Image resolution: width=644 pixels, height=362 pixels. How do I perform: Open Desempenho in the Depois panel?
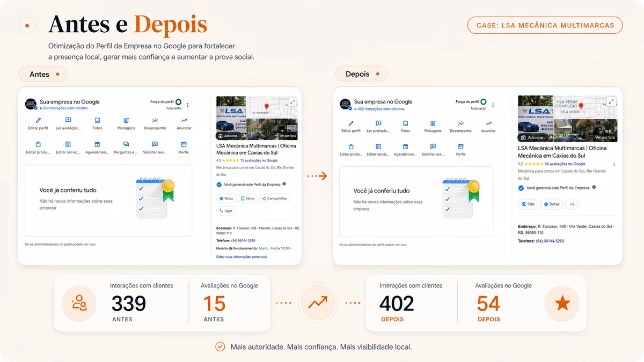(460, 127)
